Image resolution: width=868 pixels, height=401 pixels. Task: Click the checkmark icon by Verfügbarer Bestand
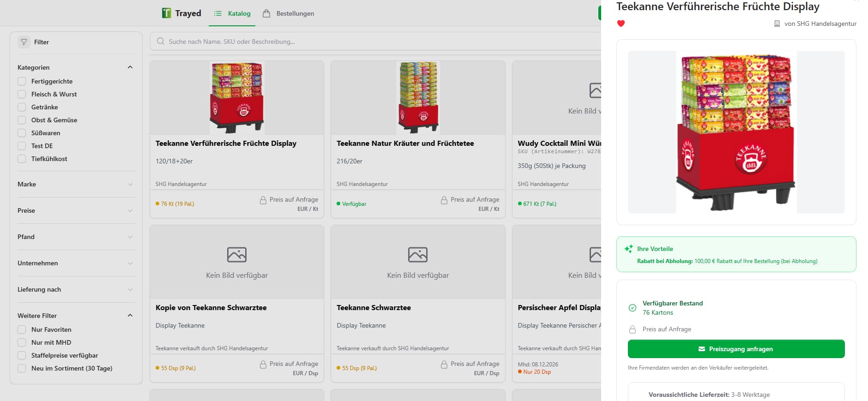(x=633, y=308)
